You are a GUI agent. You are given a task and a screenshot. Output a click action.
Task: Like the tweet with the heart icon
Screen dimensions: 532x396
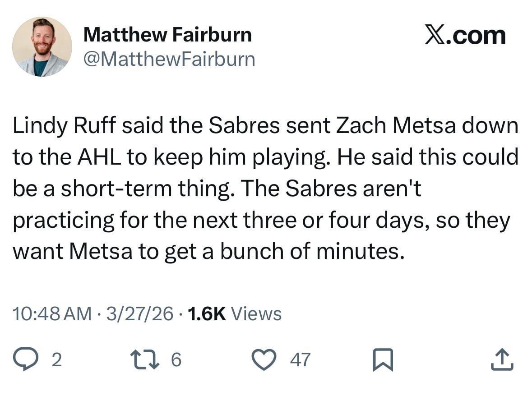click(x=264, y=359)
